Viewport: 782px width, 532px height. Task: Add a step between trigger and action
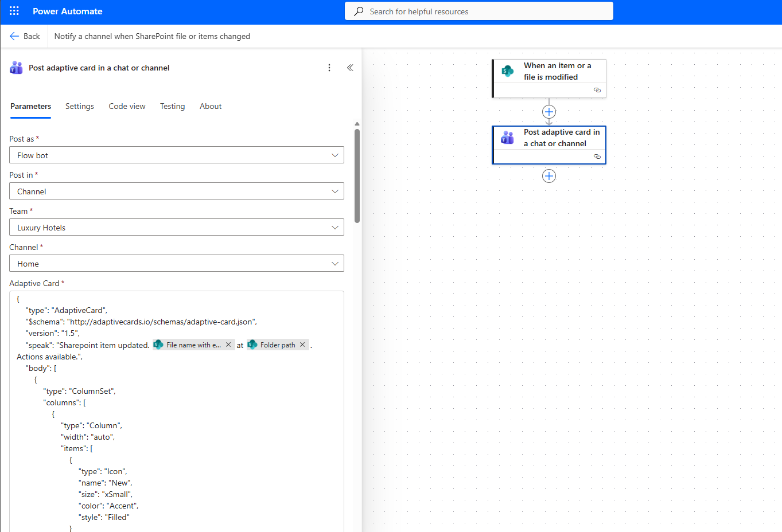[x=549, y=112]
